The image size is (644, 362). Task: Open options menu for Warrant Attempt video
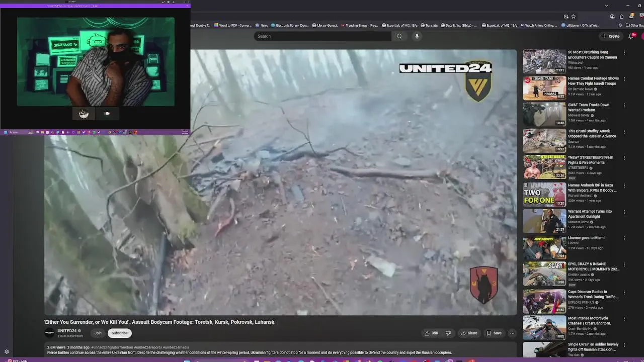point(624,212)
